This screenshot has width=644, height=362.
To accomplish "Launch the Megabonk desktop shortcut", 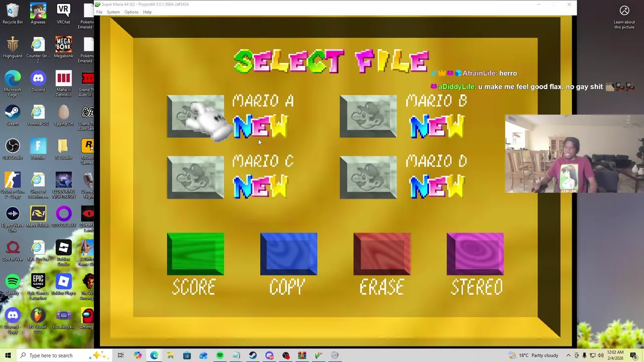I will pyautogui.click(x=63, y=48).
